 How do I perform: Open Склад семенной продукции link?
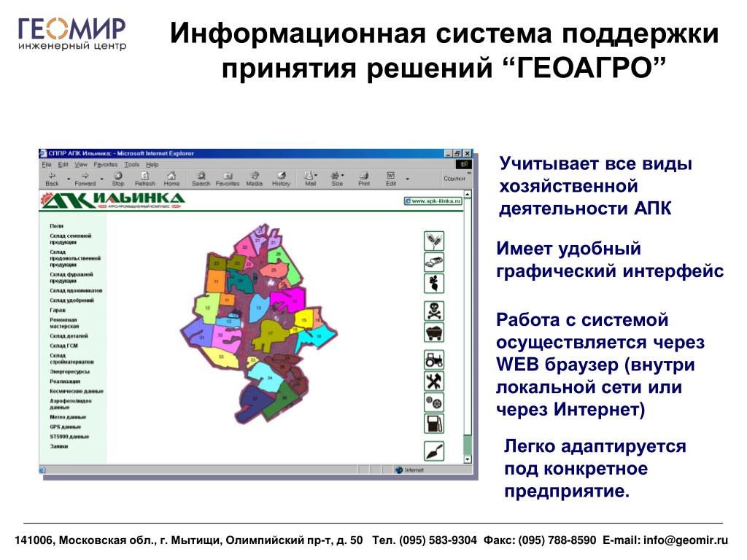pos(71,239)
